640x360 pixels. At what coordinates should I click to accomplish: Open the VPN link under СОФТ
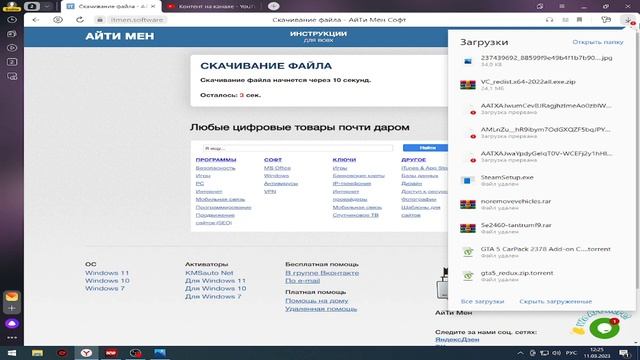pyautogui.click(x=270, y=191)
